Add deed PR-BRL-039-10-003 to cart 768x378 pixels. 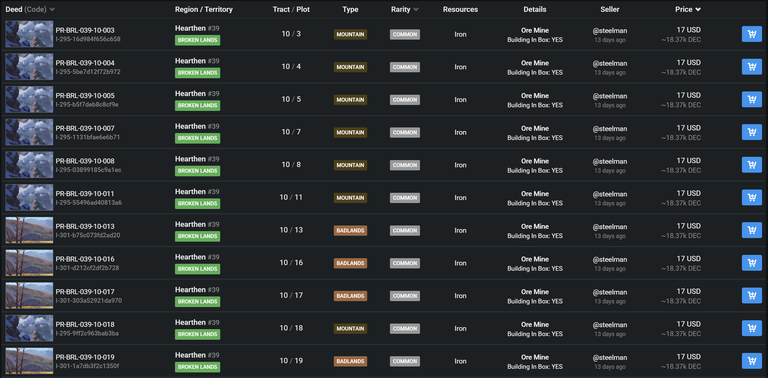751,34
